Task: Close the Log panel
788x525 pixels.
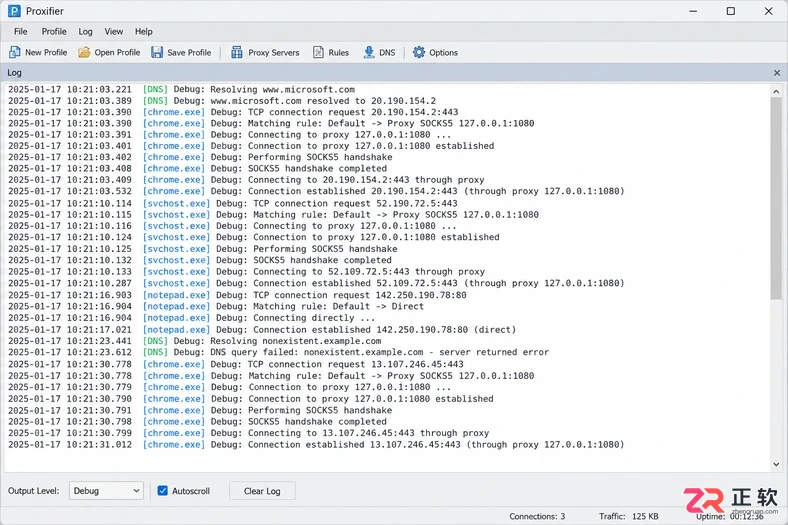Action: point(777,73)
